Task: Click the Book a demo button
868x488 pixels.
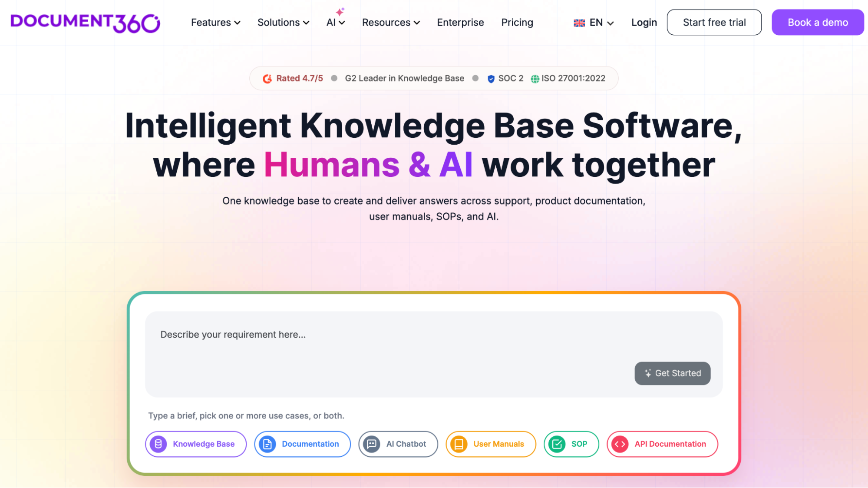Action: (818, 23)
